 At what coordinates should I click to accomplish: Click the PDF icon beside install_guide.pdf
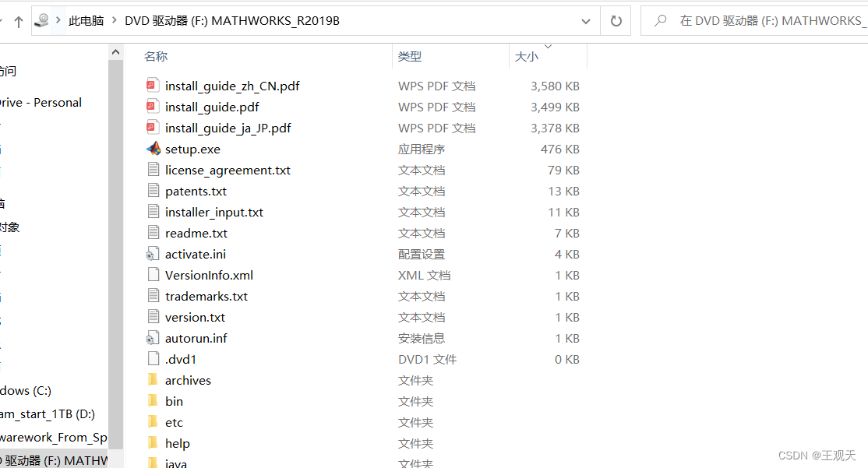tap(153, 107)
